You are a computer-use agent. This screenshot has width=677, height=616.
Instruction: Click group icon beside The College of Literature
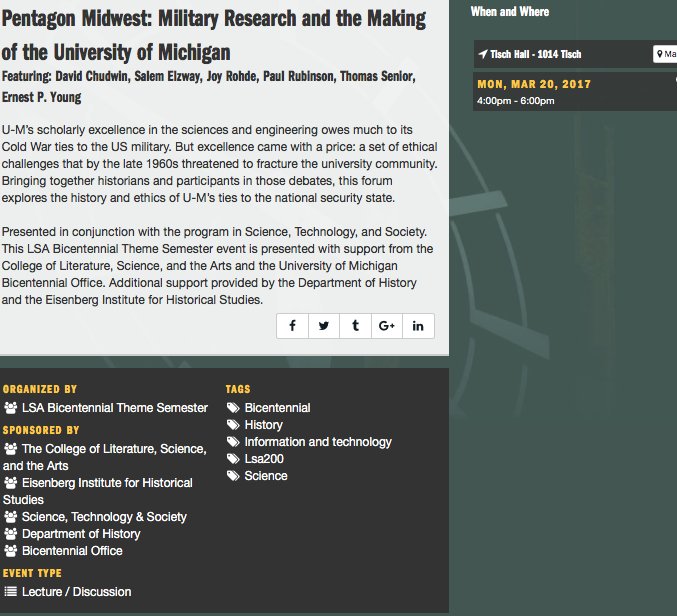[11, 449]
